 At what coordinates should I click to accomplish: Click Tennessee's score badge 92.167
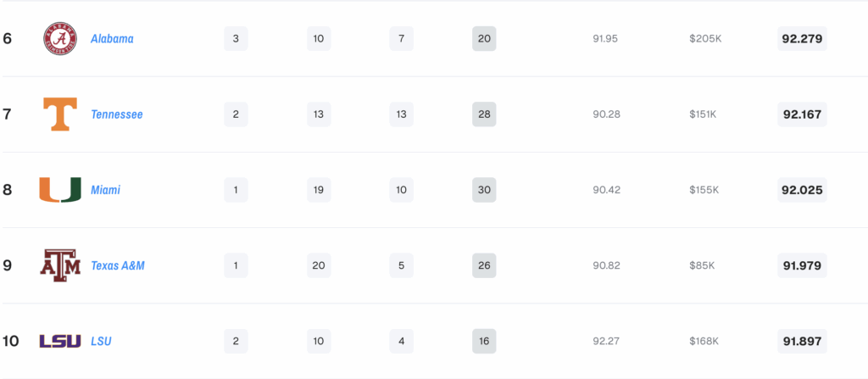(x=802, y=114)
